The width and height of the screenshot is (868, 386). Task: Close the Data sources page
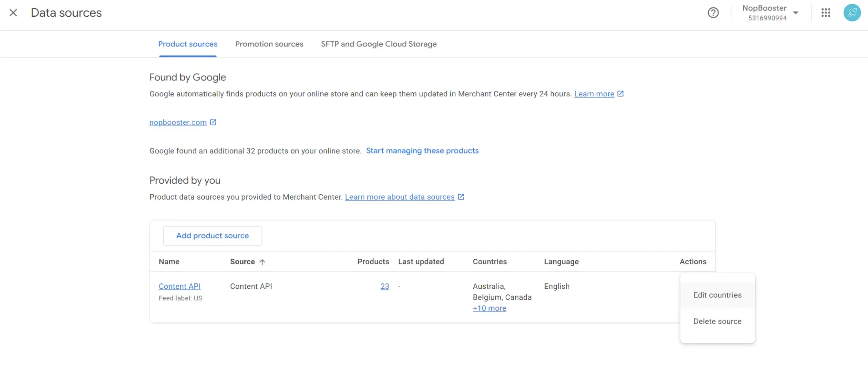[13, 13]
